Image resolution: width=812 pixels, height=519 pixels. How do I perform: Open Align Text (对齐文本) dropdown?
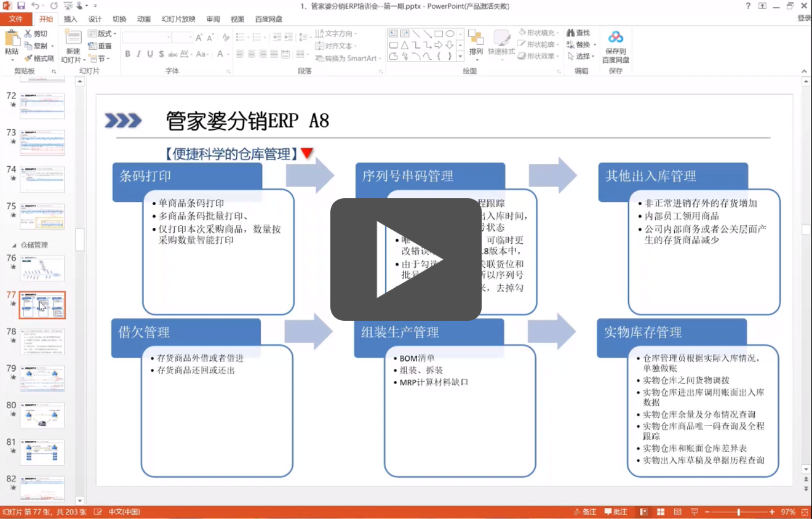(x=336, y=46)
